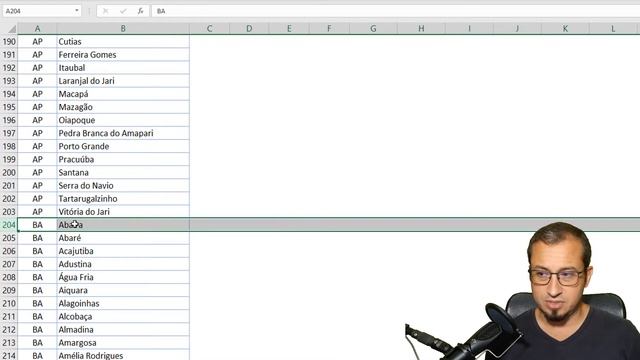Click the confirm entry checkmark icon
This screenshot has height=360, width=640.
tap(123, 11)
